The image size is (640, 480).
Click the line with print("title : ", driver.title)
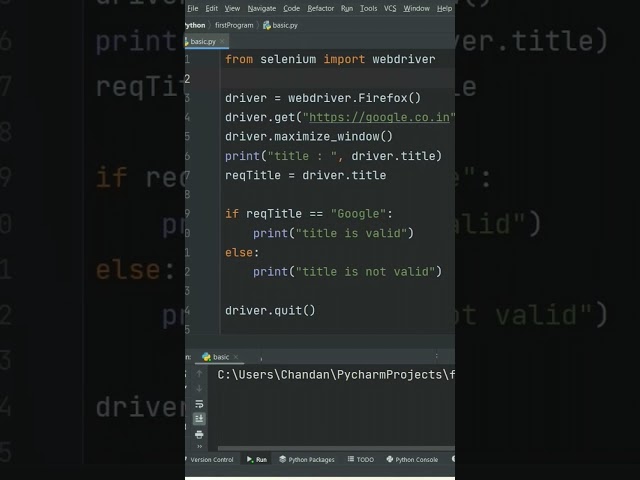pos(333,156)
